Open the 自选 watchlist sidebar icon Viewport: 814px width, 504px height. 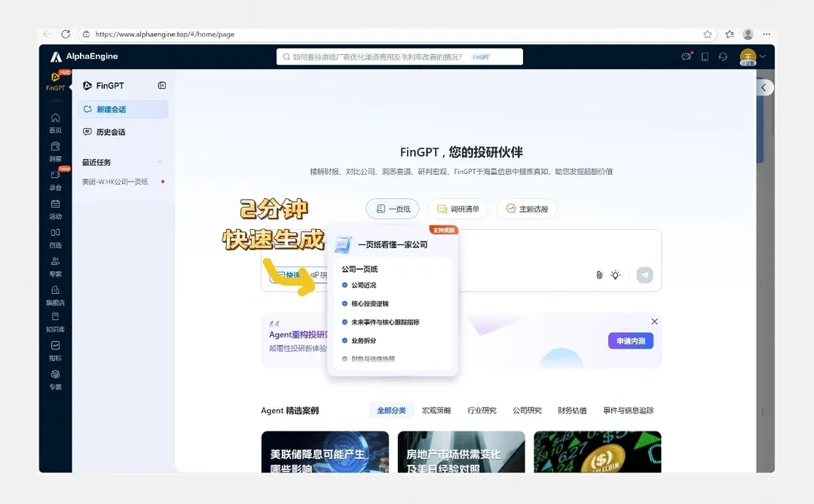55,237
